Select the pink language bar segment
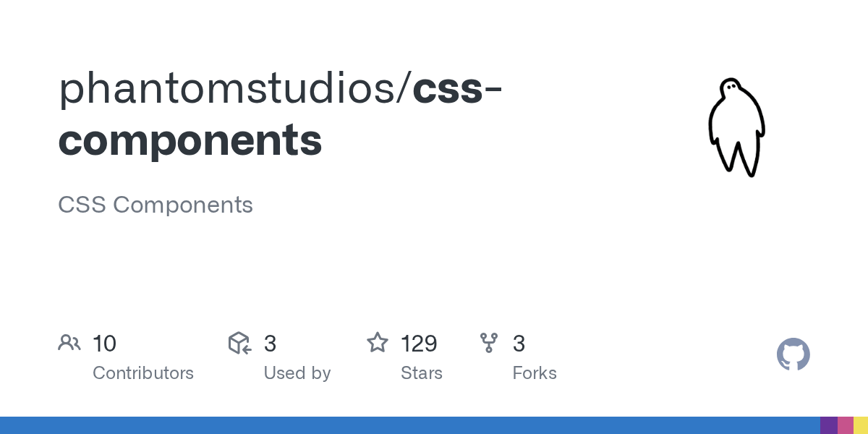Viewport: 868px width, 434px height. (x=846, y=425)
